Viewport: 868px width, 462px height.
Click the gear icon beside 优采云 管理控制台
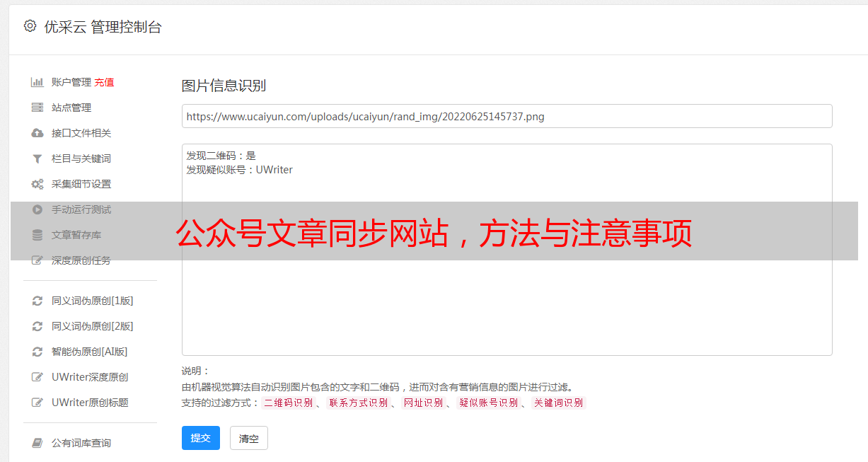pos(30,26)
